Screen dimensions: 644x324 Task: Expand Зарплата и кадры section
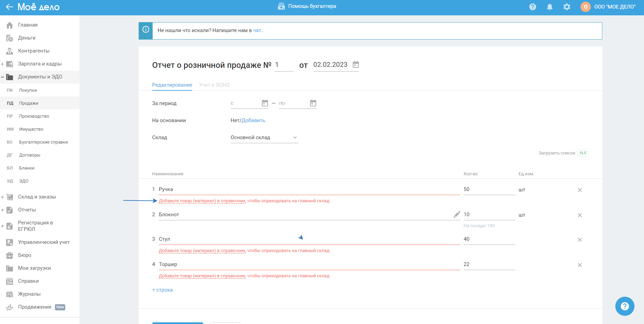click(2, 64)
